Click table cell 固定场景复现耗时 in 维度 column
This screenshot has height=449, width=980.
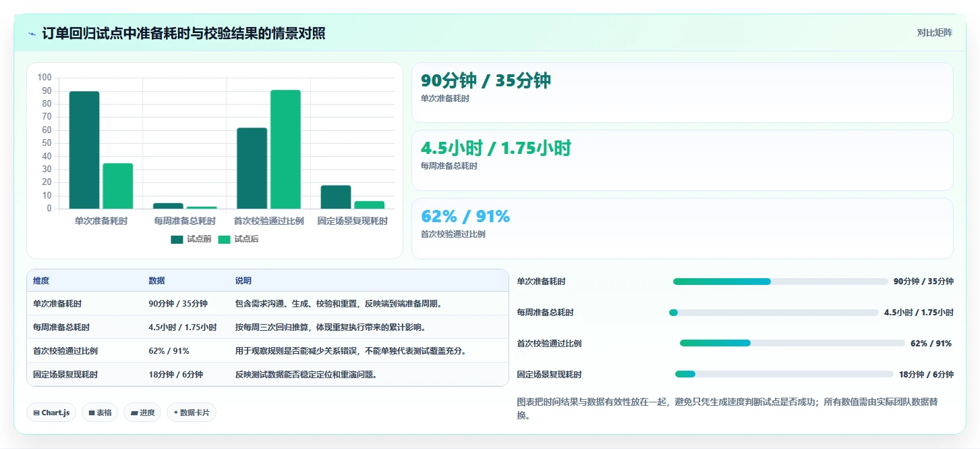[x=65, y=375]
